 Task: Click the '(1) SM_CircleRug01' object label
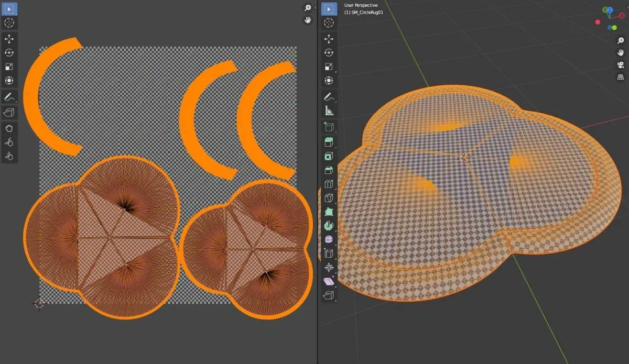[x=363, y=12]
